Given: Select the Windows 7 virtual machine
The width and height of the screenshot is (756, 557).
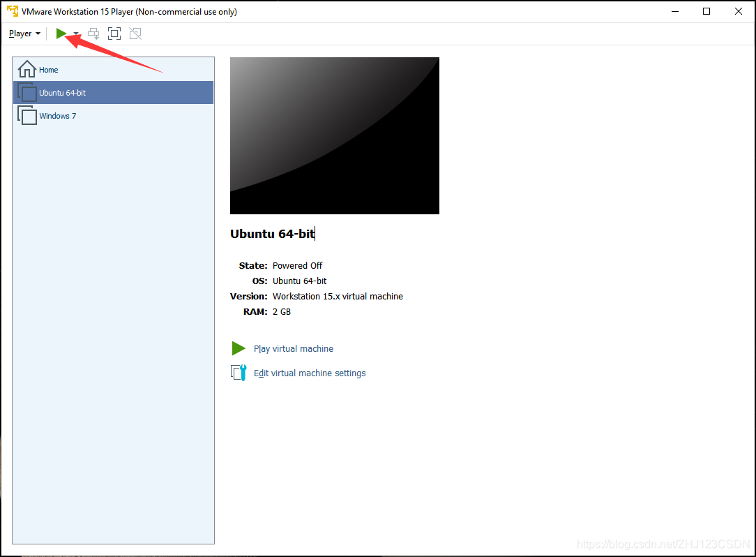Looking at the screenshot, I should (x=113, y=116).
